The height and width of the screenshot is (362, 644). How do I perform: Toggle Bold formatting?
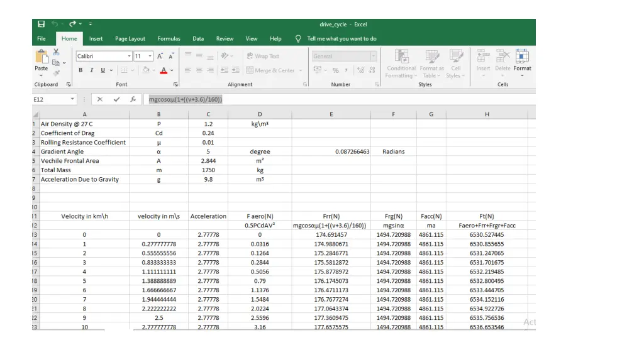coord(80,70)
